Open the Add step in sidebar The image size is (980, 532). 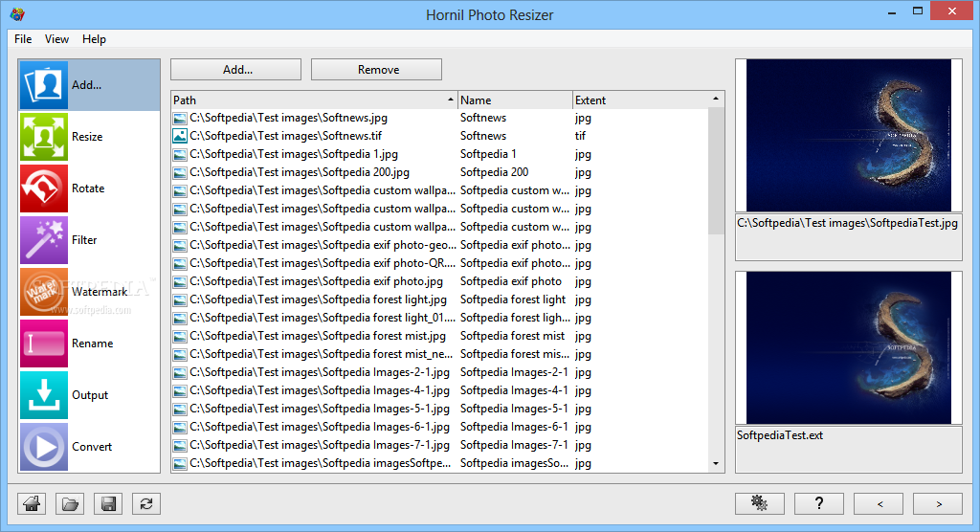click(x=89, y=85)
